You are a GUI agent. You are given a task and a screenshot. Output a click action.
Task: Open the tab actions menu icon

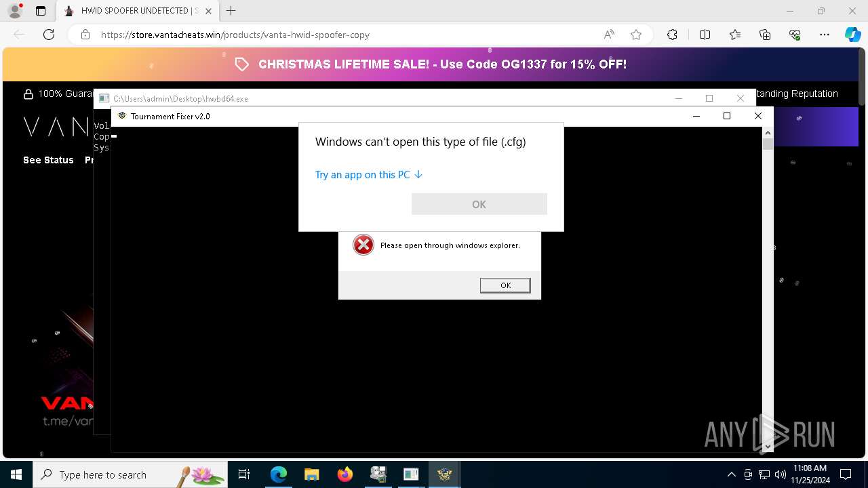pyautogui.click(x=41, y=11)
